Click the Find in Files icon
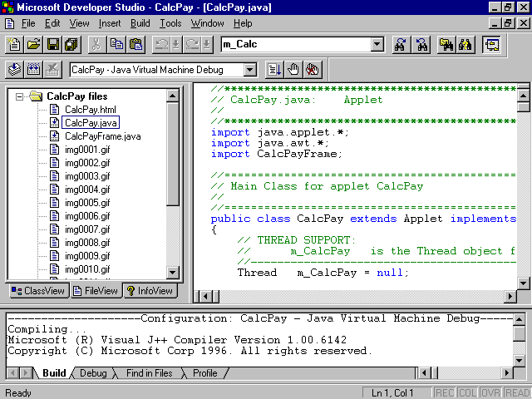This screenshot has height=399, width=532. 446,44
